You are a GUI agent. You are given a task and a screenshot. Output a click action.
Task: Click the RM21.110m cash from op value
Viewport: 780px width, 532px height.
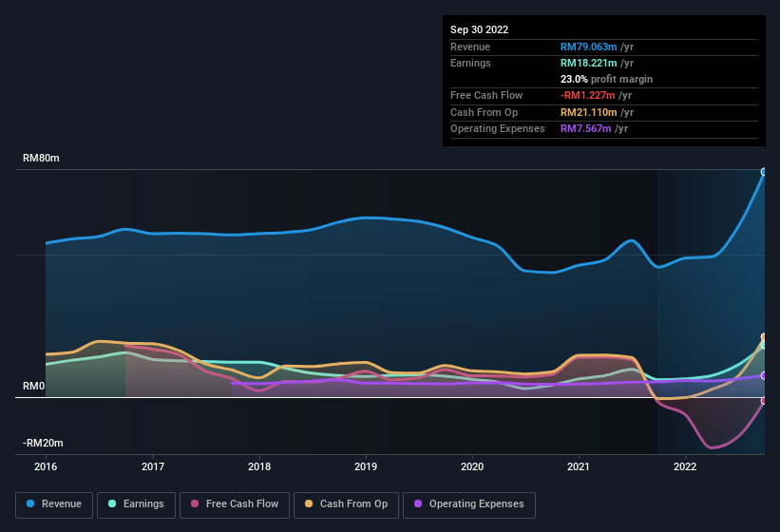pyautogui.click(x=588, y=112)
